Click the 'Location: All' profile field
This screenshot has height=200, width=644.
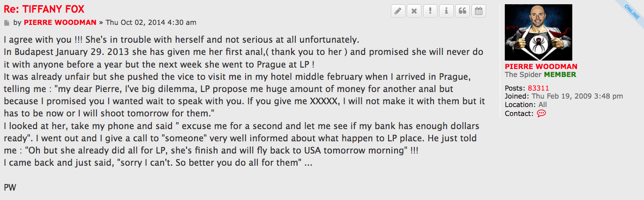point(525,105)
